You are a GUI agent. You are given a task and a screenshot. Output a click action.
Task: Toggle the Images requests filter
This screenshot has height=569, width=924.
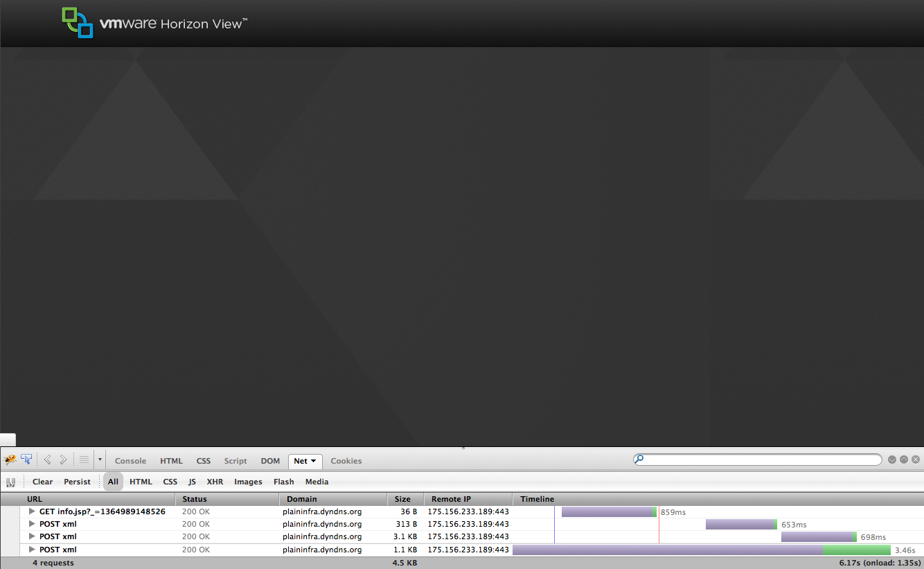[248, 481]
